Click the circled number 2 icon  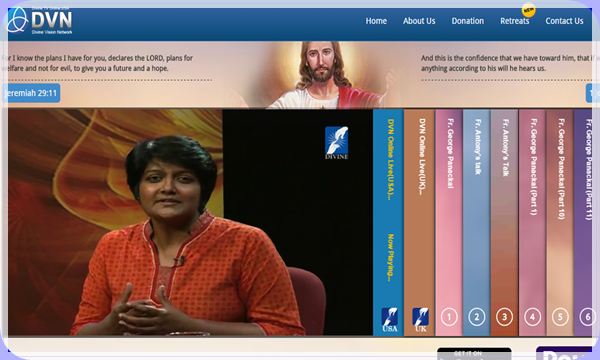pos(477,317)
